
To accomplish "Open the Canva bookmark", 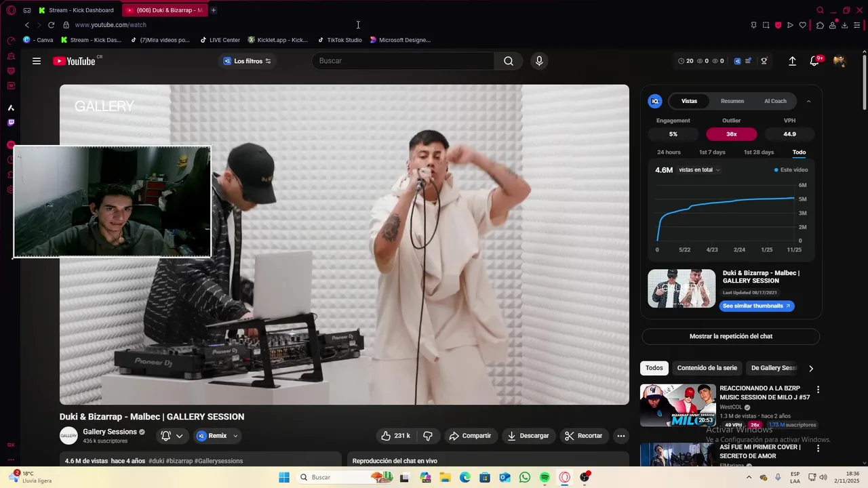I will 38,40.
